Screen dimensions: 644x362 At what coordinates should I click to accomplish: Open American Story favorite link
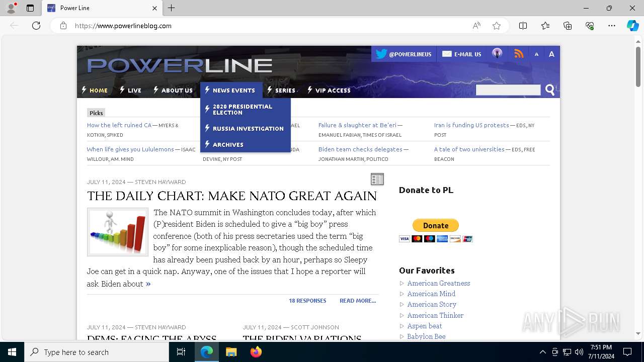coord(432,304)
